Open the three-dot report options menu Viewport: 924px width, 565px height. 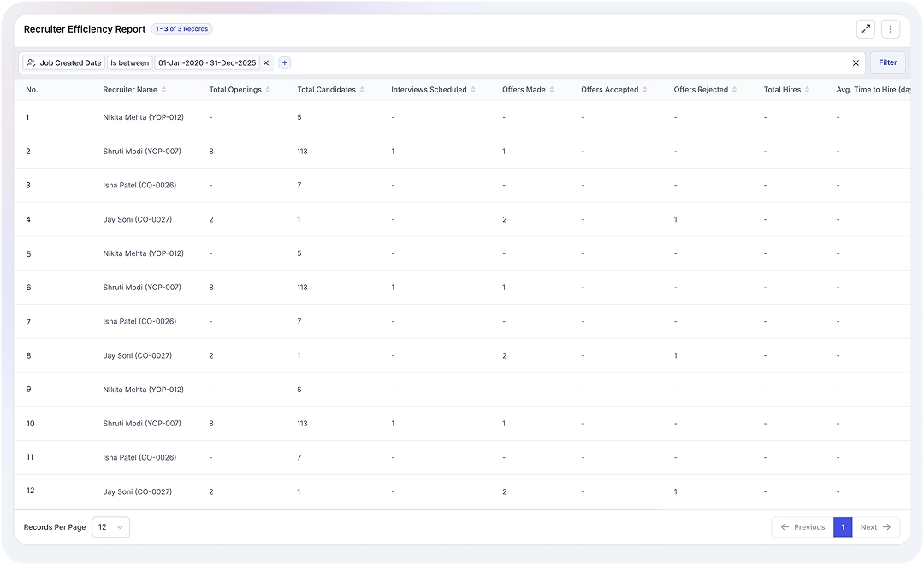pyautogui.click(x=891, y=28)
